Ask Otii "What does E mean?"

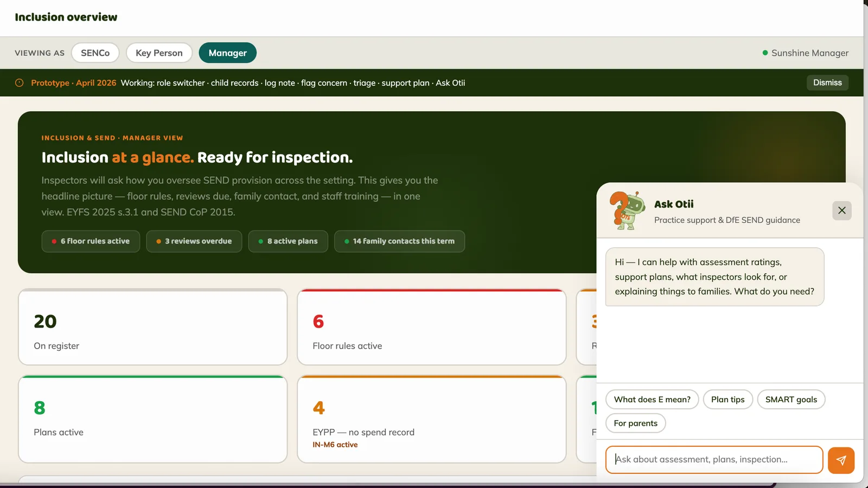pyautogui.click(x=652, y=399)
